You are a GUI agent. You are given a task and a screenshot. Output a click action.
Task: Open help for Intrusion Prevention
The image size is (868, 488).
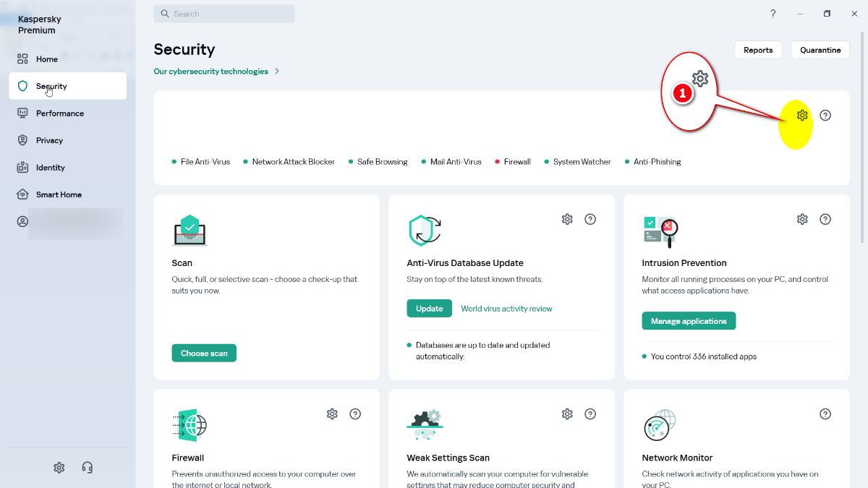click(825, 219)
